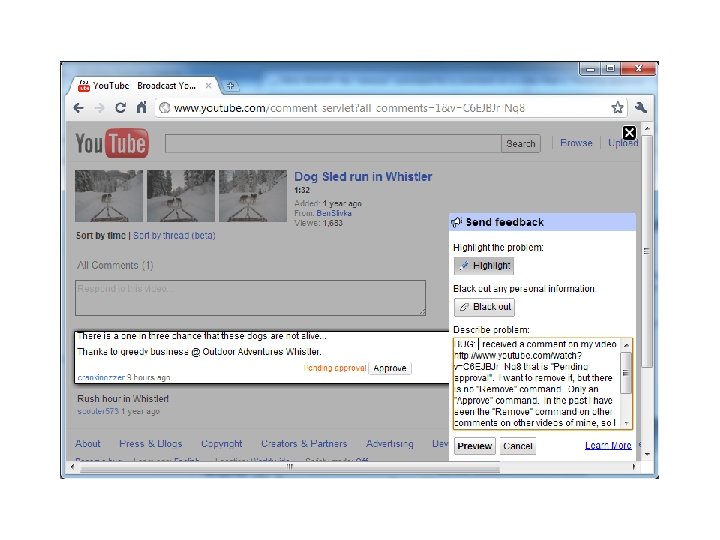Open the author link above 9 hours ago
The image size is (720, 540).
101,377
